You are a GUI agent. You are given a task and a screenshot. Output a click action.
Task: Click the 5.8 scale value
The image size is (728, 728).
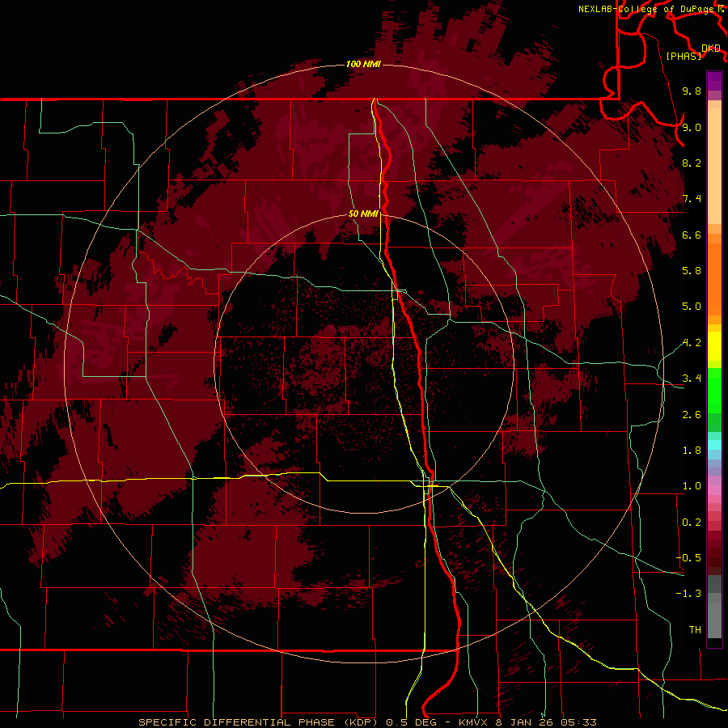pos(692,271)
